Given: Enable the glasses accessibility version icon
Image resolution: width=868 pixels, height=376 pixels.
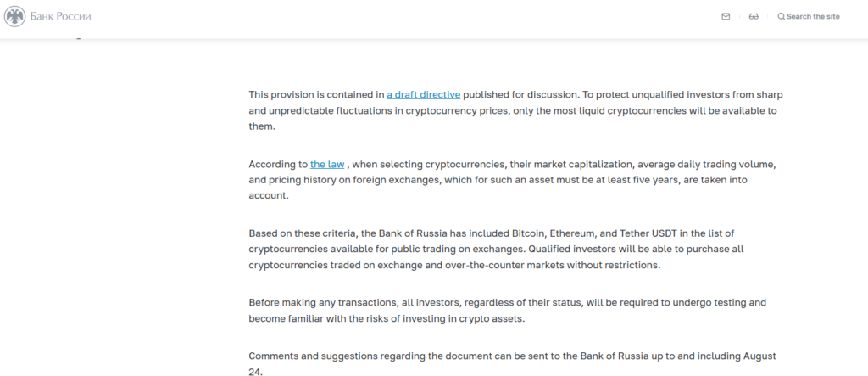Looking at the screenshot, I should [754, 17].
